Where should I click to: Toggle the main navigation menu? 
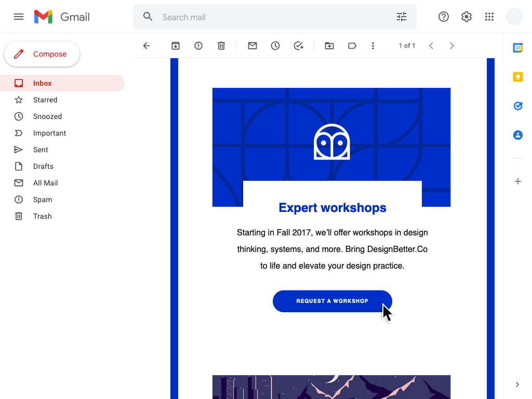point(19,17)
